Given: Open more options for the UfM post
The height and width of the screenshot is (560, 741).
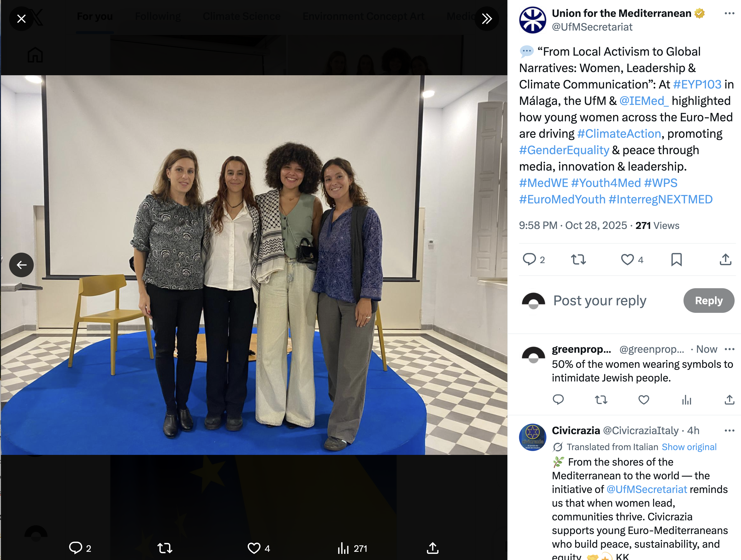Looking at the screenshot, I should [729, 13].
